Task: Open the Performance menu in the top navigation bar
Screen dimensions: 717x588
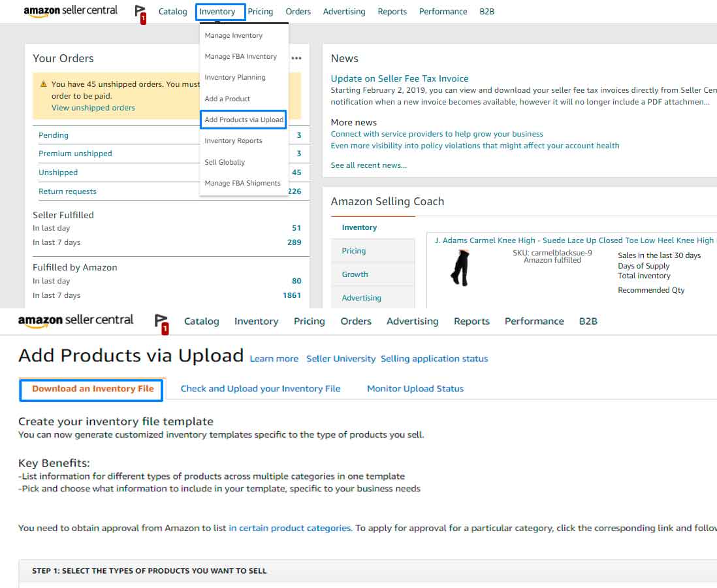Action: 443,12
